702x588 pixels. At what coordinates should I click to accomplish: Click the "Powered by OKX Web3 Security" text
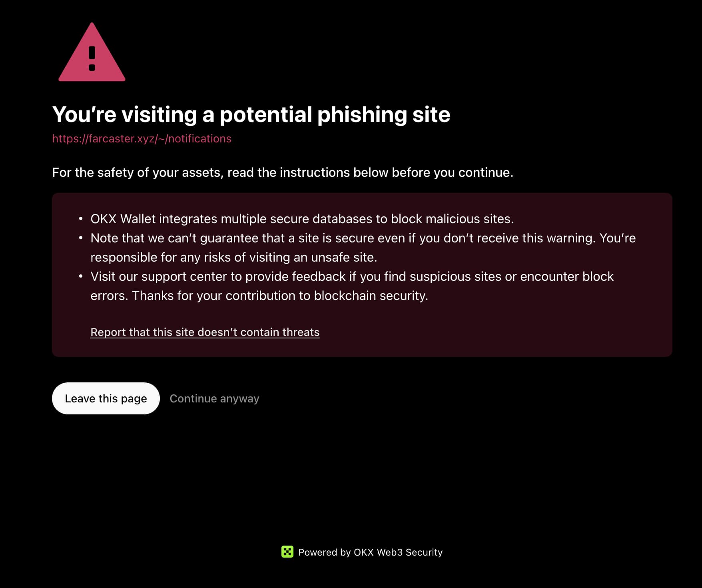point(370,552)
